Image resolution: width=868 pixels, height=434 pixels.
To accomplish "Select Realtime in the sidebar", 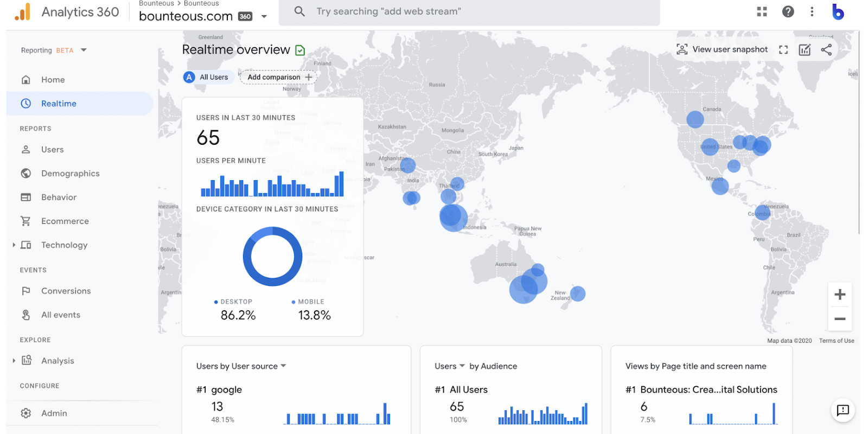I will point(79,104).
